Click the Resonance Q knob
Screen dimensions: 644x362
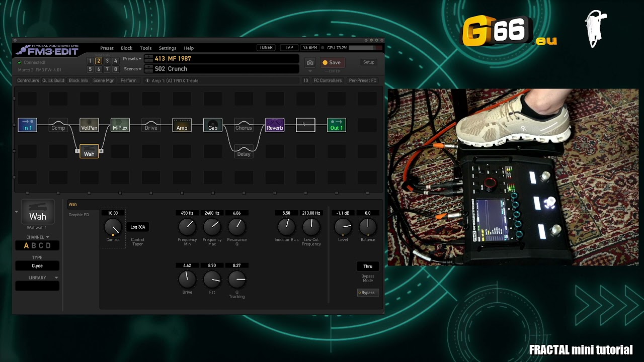click(237, 227)
